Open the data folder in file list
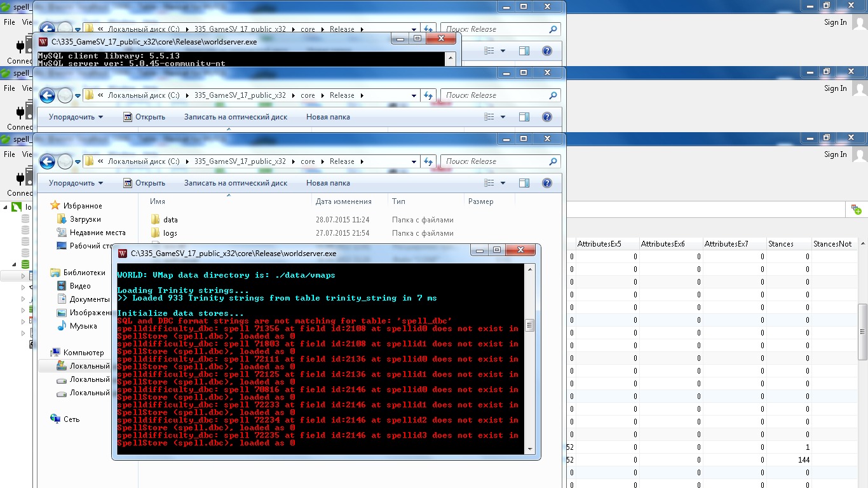 click(x=170, y=220)
